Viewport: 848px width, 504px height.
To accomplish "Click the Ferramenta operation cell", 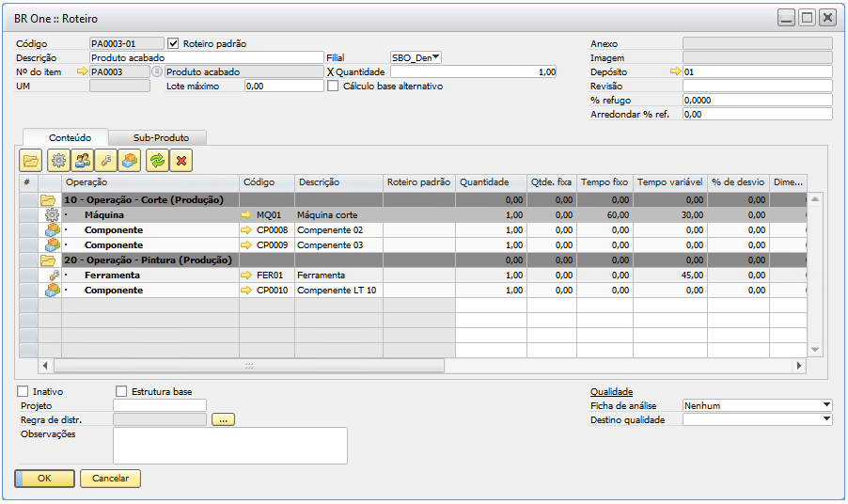I will [x=150, y=276].
